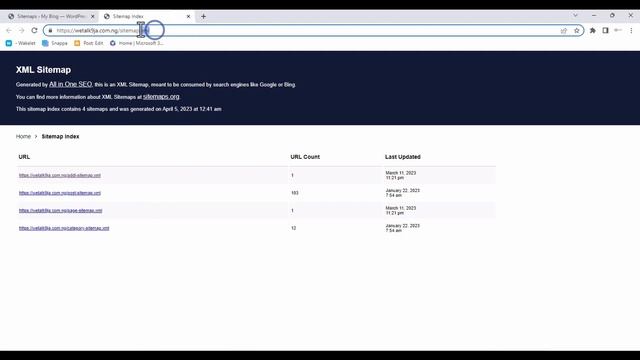Viewport: 640px width, 360px height.
Task: Open the tab search dropdown arrow
Action: point(575,16)
